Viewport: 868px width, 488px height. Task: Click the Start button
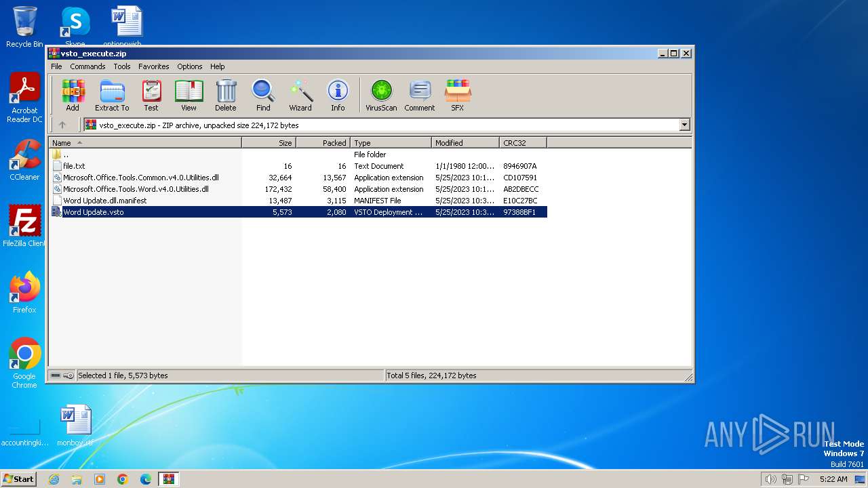[x=18, y=479]
